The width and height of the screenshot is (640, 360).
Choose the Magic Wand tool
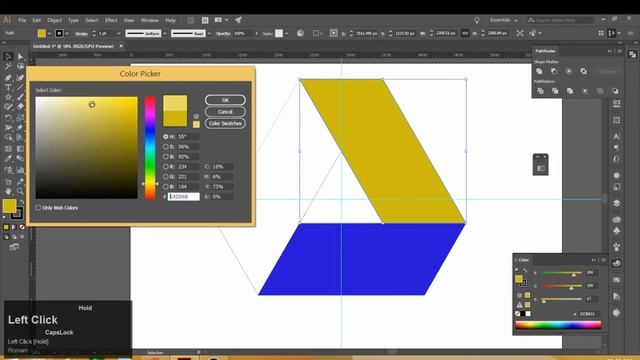8,66
